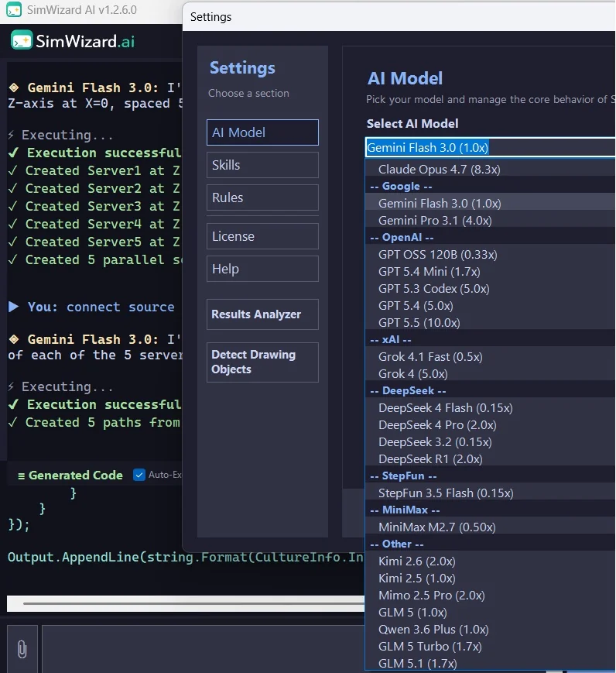Click the chat message input field
The width and height of the screenshot is (616, 673).
[203, 649]
